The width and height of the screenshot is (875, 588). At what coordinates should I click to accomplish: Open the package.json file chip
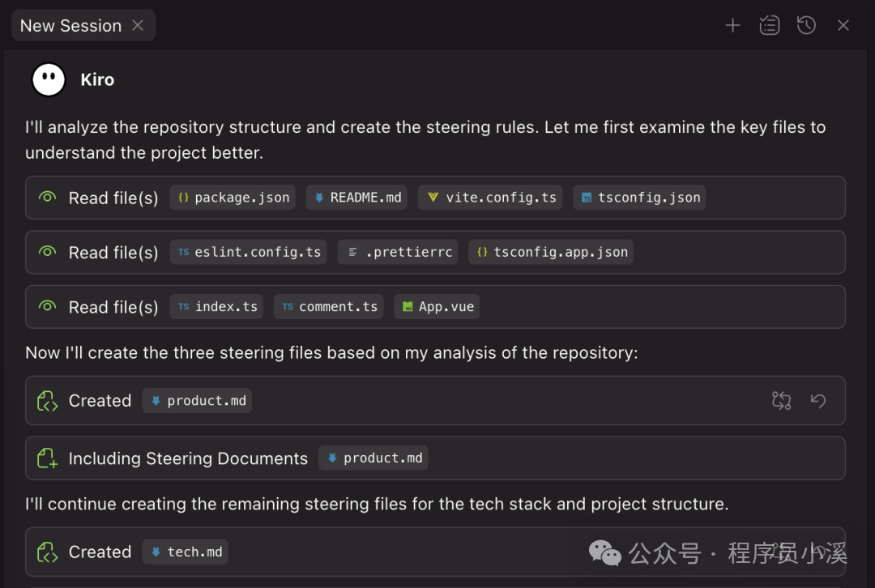(233, 198)
